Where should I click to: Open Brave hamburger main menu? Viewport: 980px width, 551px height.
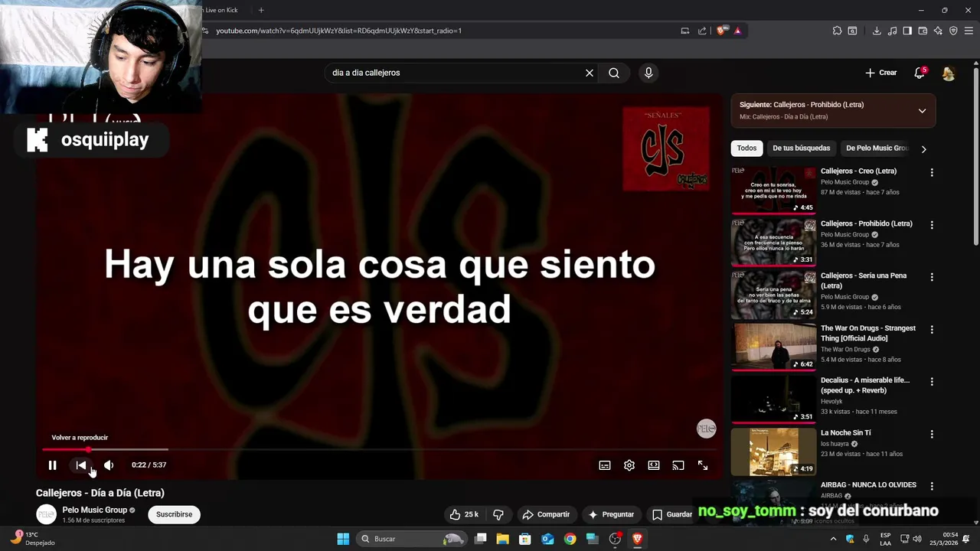click(969, 31)
